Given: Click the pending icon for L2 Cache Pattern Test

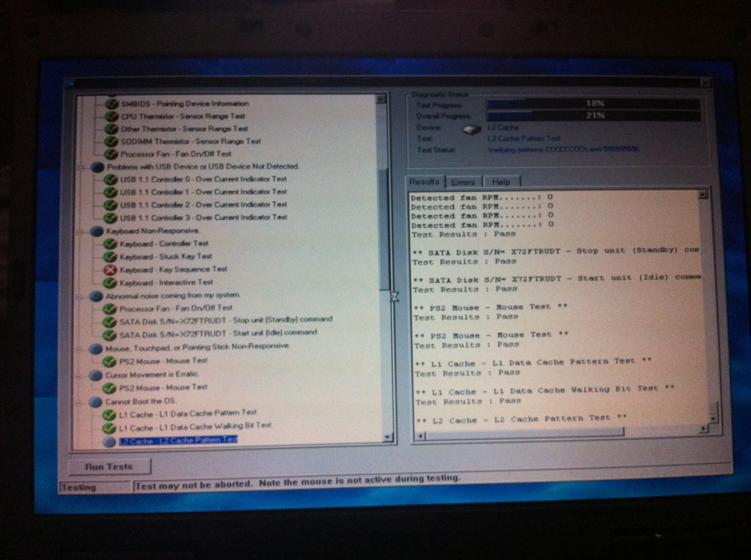Looking at the screenshot, I should click(110, 441).
